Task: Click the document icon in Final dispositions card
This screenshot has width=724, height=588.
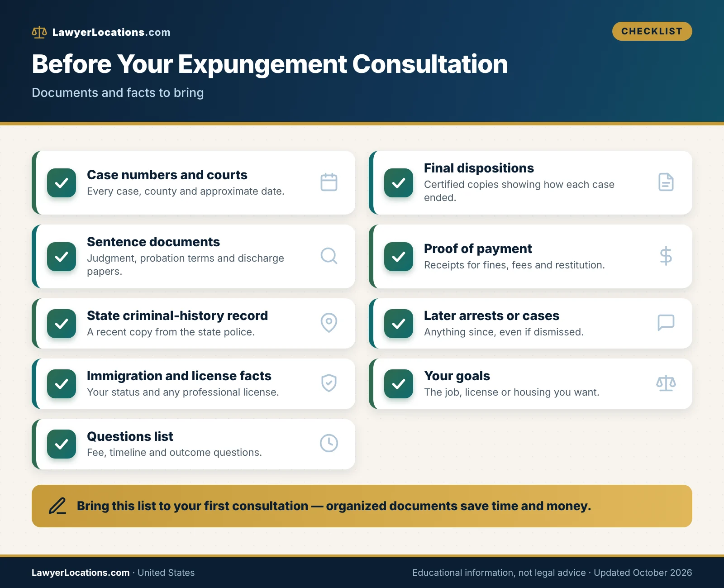Action: coord(666,182)
